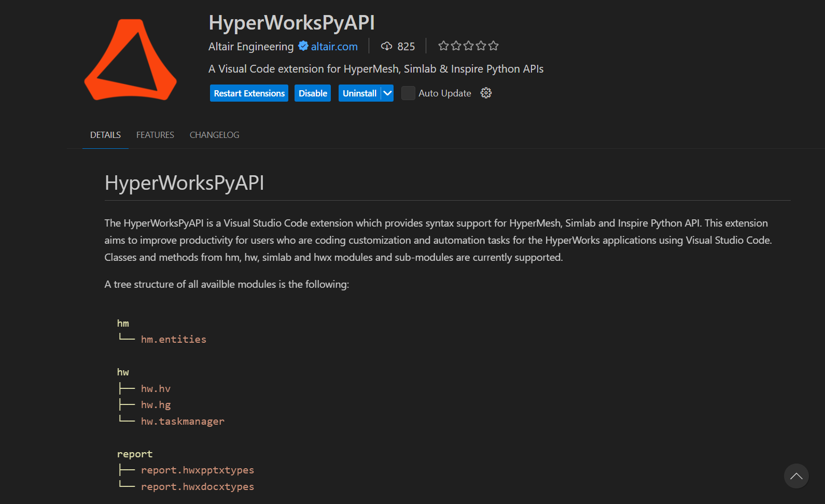Click the 'hm' module root label
The image size is (825, 504).
pos(123,324)
